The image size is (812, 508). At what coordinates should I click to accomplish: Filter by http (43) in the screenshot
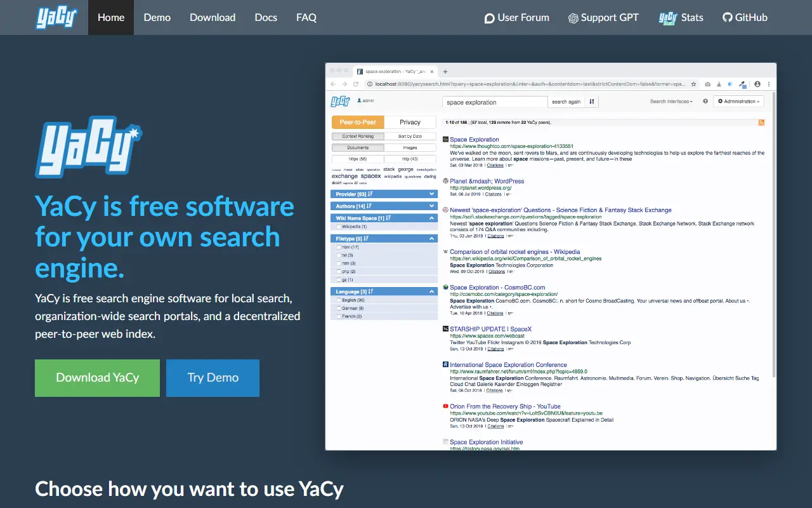point(410,159)
